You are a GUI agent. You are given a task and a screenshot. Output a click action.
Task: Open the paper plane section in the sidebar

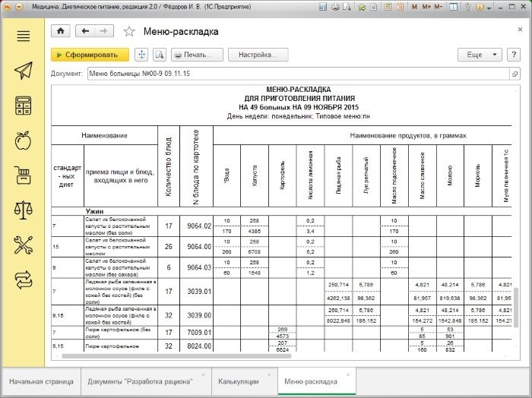click(x=23, y=71)
